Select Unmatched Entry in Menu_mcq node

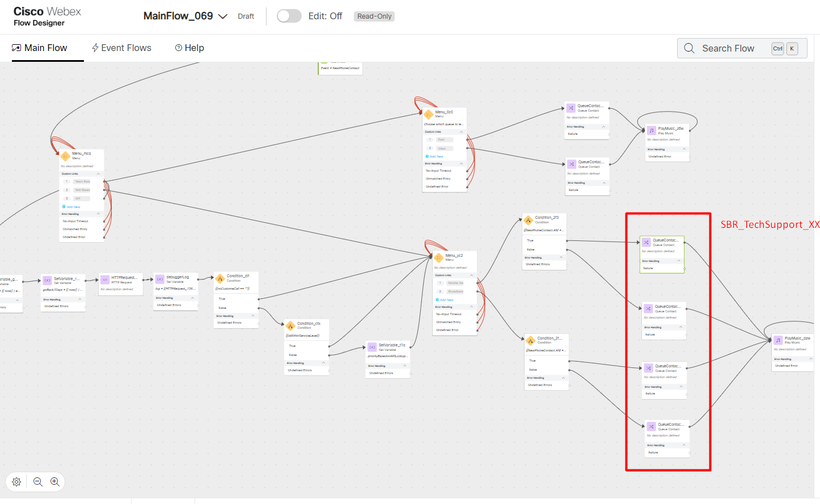pos(75,229)
